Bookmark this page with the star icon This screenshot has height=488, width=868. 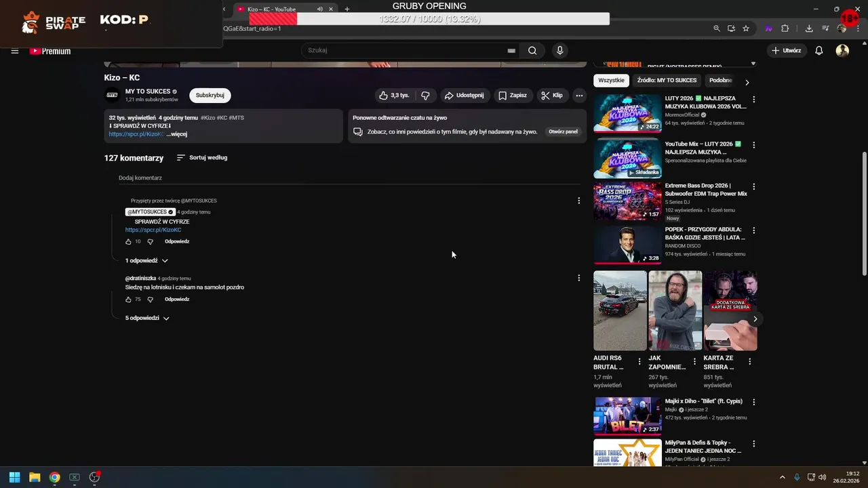coord(745,28)
